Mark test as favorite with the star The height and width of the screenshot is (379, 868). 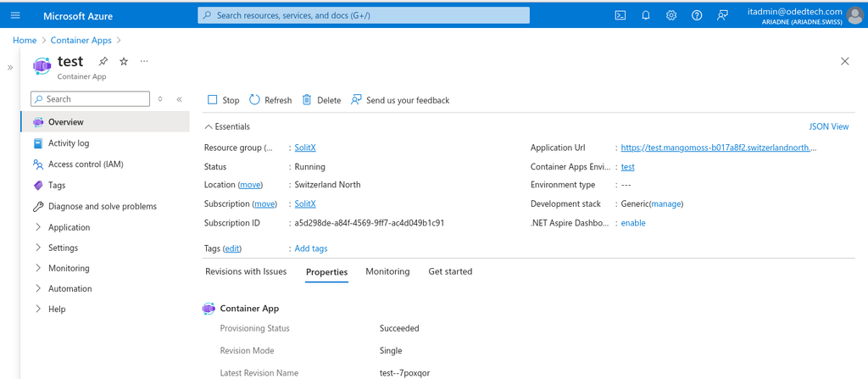pyautogui.click(x=124, y=62)
